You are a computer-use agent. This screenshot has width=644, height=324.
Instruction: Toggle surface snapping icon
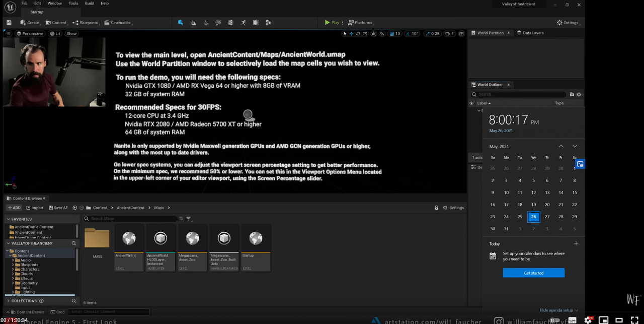(383, 34)
